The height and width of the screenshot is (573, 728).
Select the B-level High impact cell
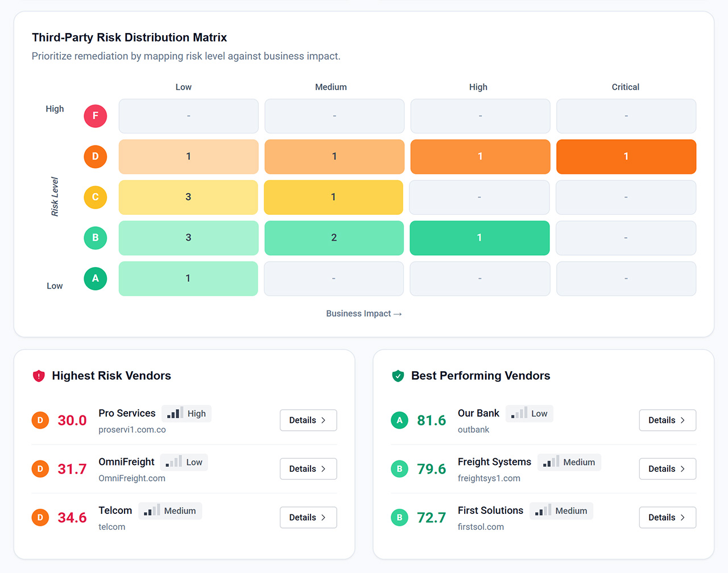pos(479,238)
